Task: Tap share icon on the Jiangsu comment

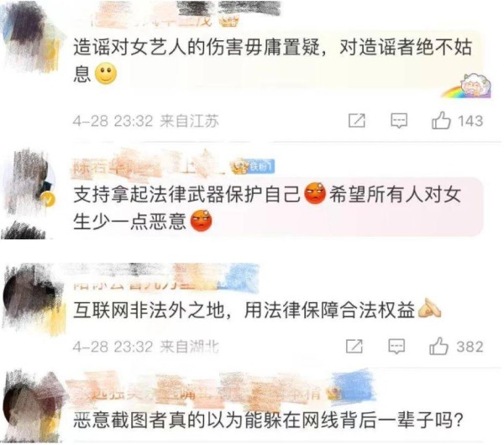Action: click(357, 121)
